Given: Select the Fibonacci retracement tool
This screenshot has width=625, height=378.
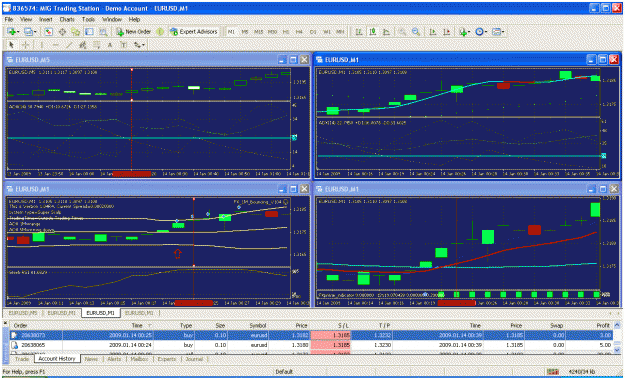Looking at the screenshot, I should click(x=96, y=45).
